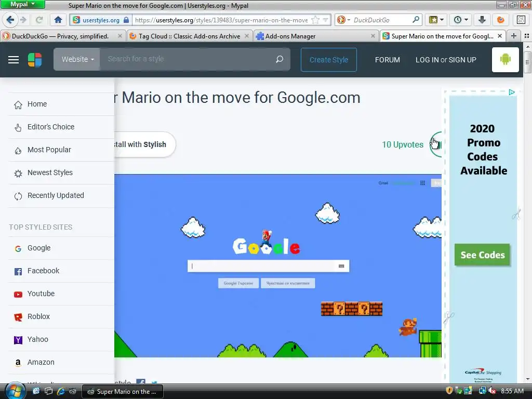532x399 pixels.
Task: Share the style via Facebook icon
Action: (x=141, y=382)
